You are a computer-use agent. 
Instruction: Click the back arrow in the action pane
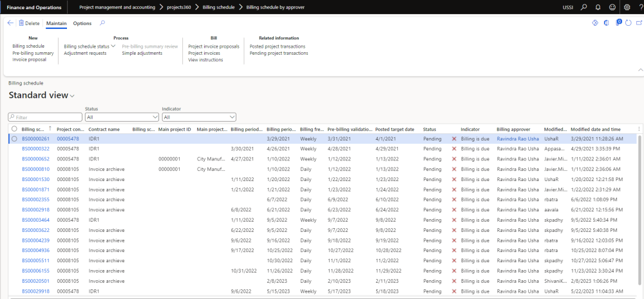[10, 23]
